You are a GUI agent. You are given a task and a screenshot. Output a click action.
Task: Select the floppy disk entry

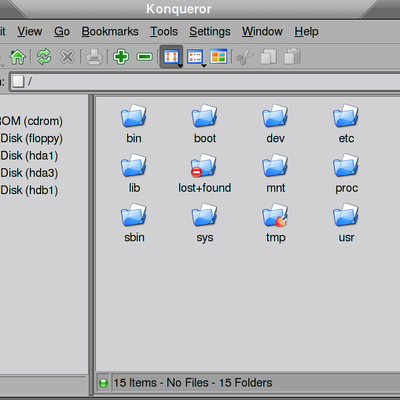coord(31,138)
